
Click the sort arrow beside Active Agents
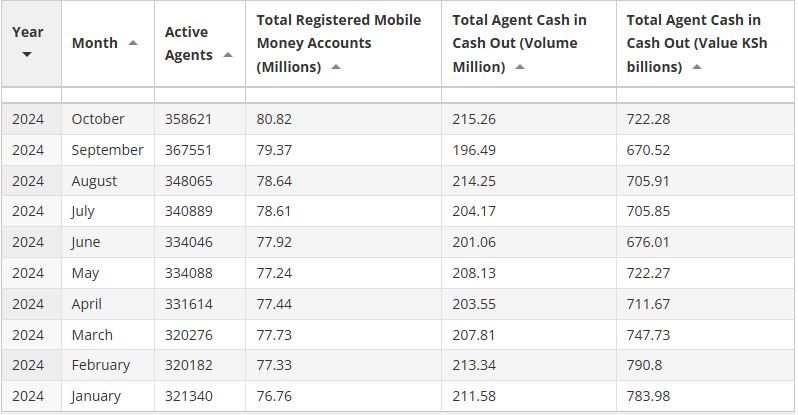[x=228, y=55]
